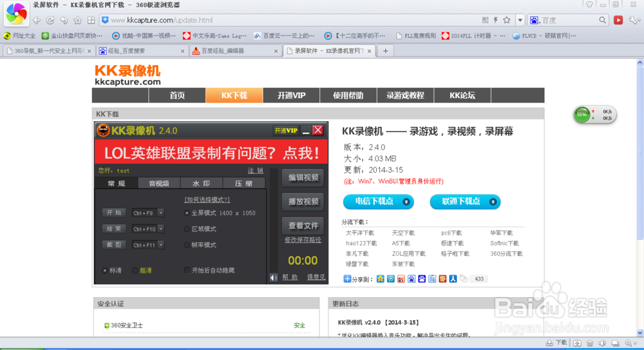Click the undo-close-tab arrow icon in toolbar
This screenshot has height=350, width=644.
click(x=64, y=20)
